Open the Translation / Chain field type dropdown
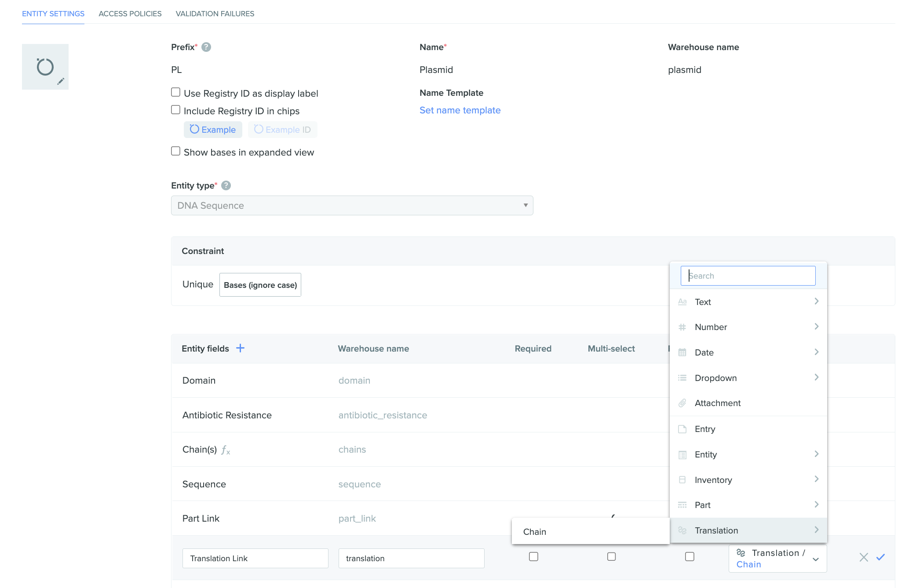The width and height of the screenshot is (905, 588). pos(777,559)
